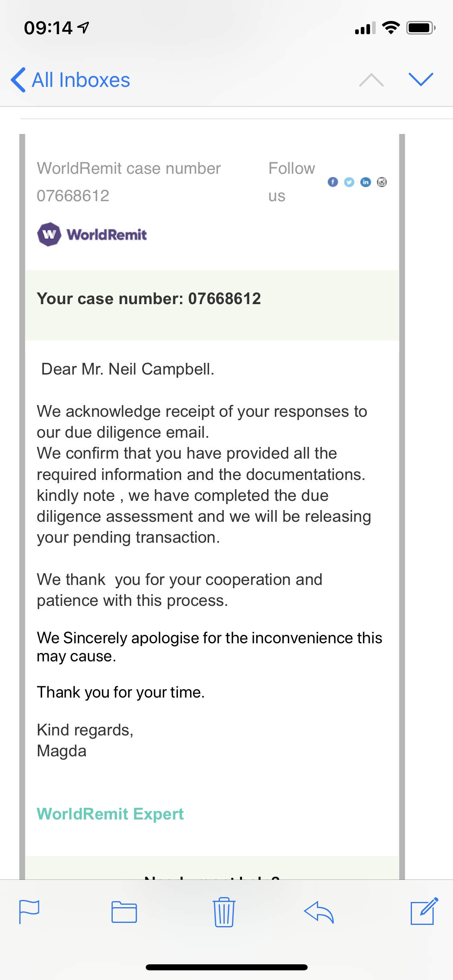Open WorldRemit Instagram icon
The height and width of the screenshot is (980, 453).
click(x=382, y=182)
